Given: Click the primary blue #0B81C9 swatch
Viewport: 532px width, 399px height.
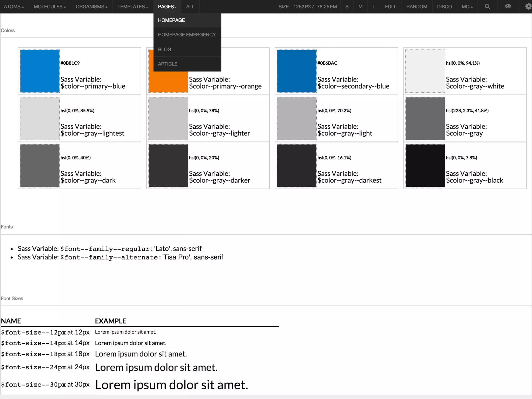Looking at the screenshot, I should pyautogui.click(x=40, y=71).
